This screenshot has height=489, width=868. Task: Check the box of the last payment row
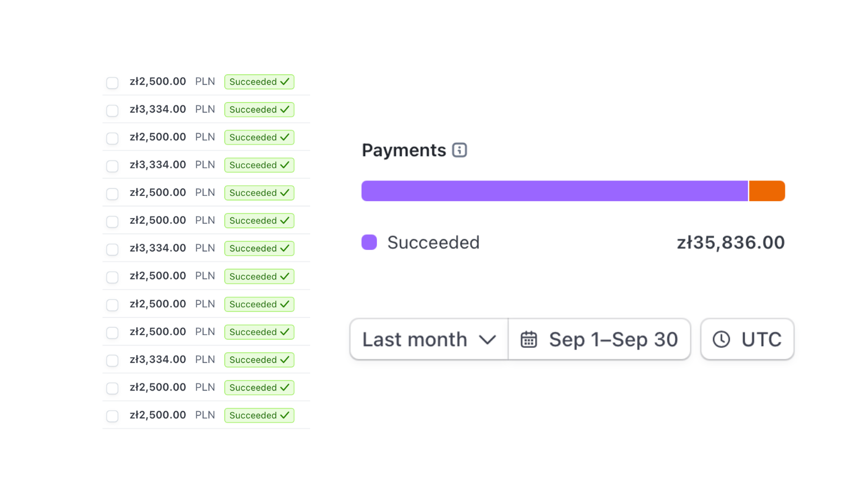[112, 416]
